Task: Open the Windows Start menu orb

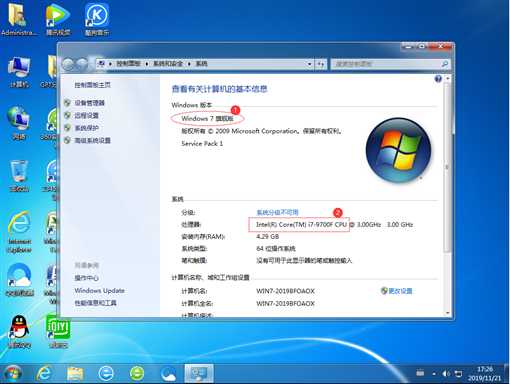Action: click(13, 374)
